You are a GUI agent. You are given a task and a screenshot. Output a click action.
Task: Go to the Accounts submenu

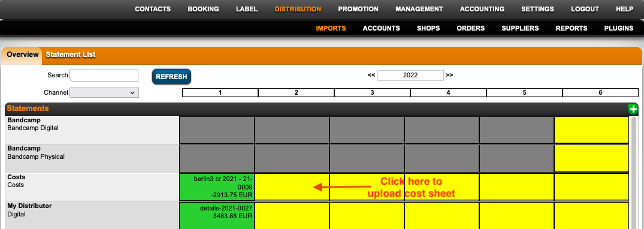[381, 28]
